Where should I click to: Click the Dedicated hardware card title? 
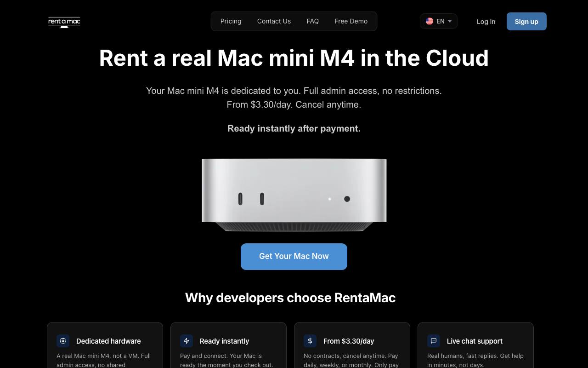(x=108, y=341)
